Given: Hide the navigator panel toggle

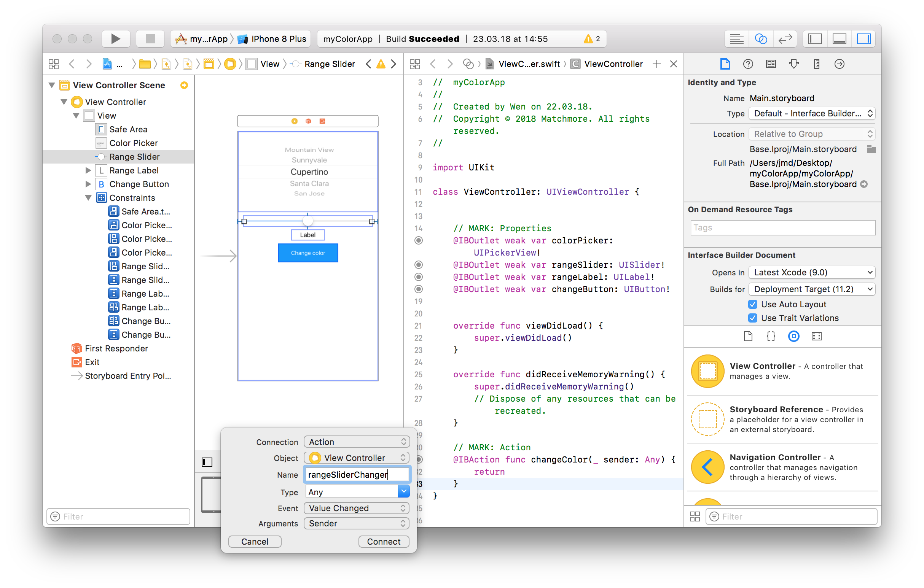Looking at the screenshot, I should tap(815, 39).
